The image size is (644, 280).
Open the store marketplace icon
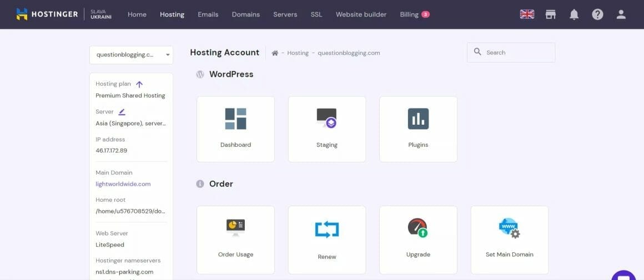(551, 14)
